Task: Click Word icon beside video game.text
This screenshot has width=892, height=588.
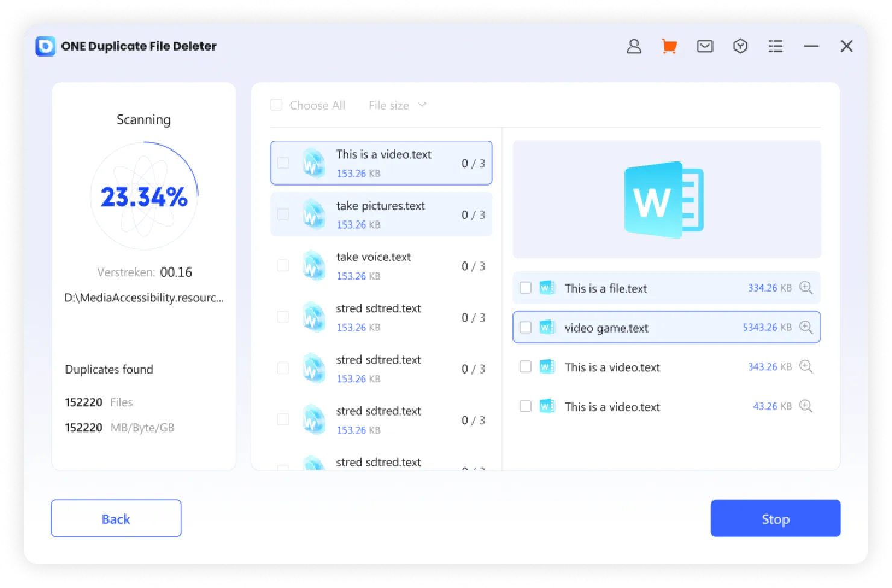Action: tap(547, 327)
